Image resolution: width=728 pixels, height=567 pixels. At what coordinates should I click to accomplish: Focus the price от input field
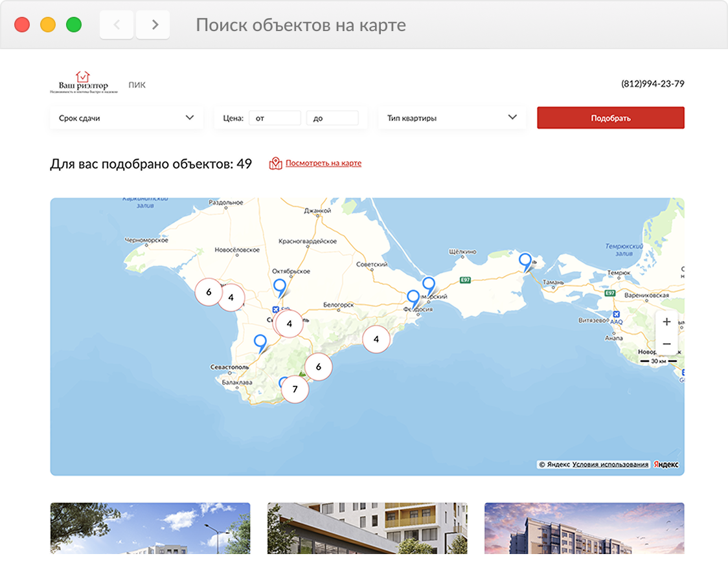tap(275, 118)
